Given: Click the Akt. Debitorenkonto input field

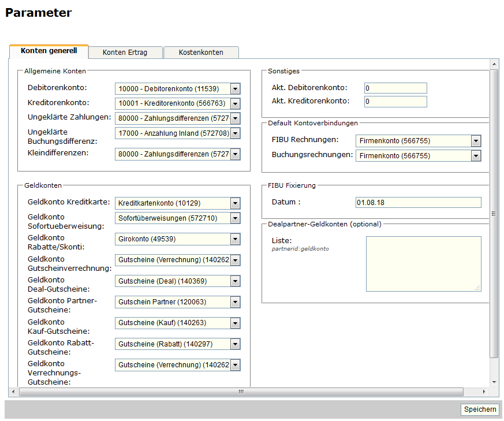Looking at the screenshot, I should (395, 88).
